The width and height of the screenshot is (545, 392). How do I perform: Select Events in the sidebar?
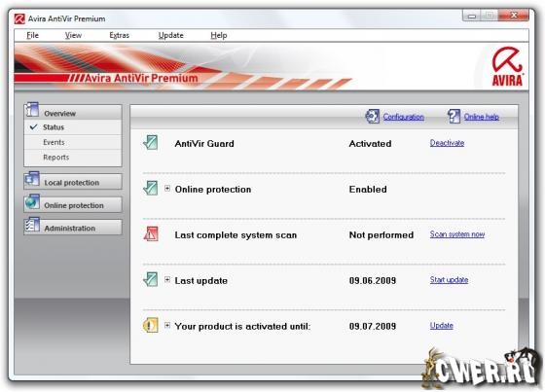pyautogui.click(x=73, y=142)
